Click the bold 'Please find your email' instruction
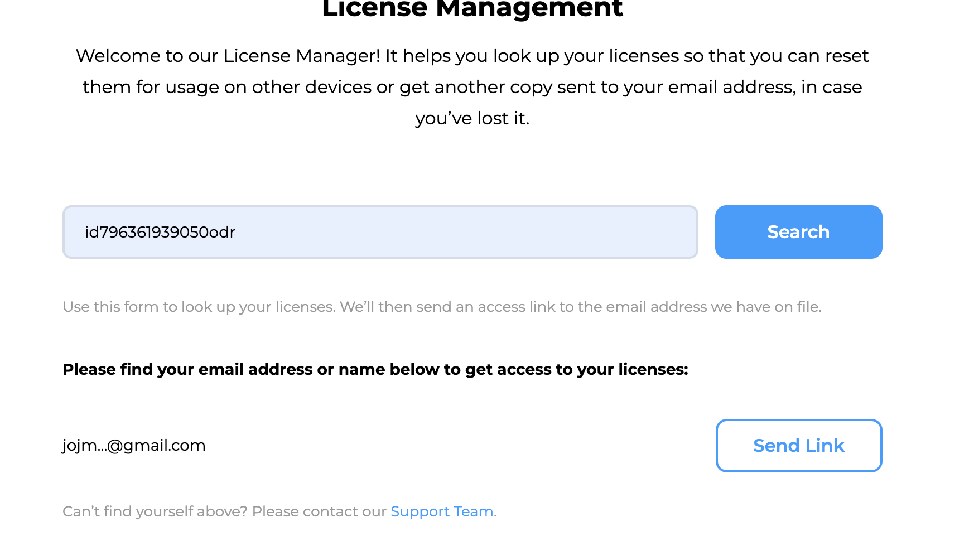 tap(375, 369)
